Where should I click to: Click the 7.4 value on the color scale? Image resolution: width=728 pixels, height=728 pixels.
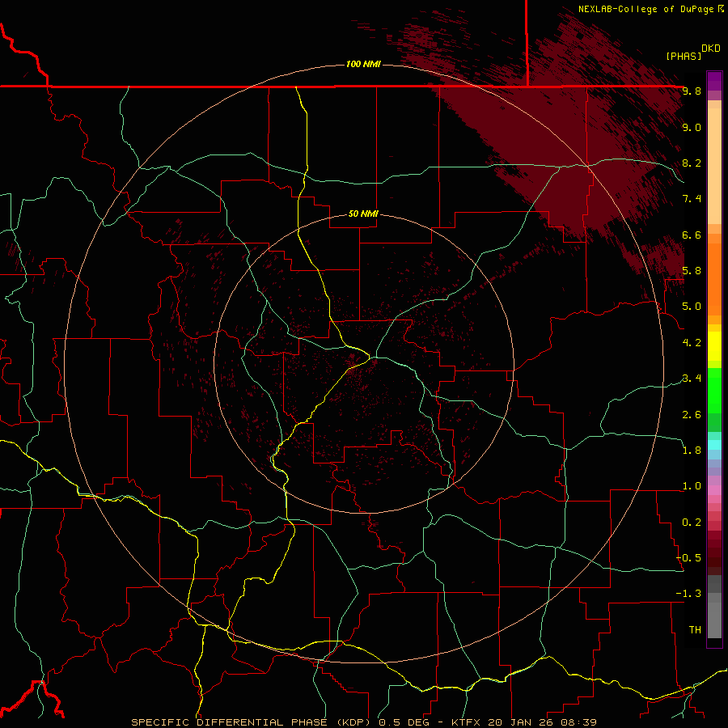692,199
